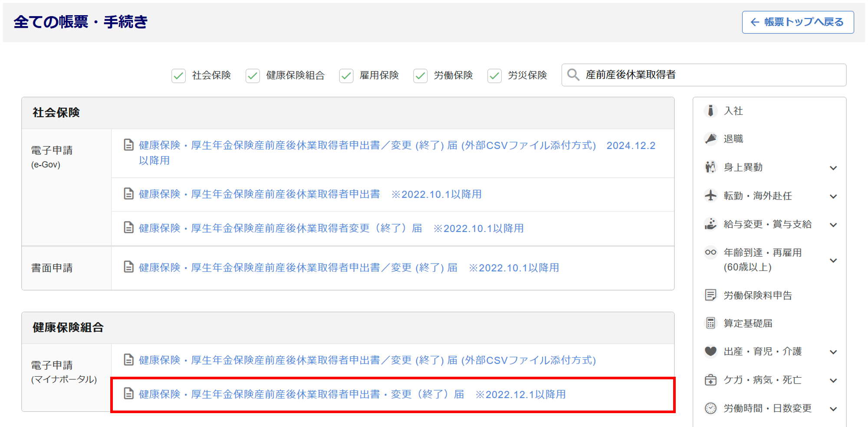
Task: Click the document icon beside 労働保険料申告
Action: tap(710, 295)
